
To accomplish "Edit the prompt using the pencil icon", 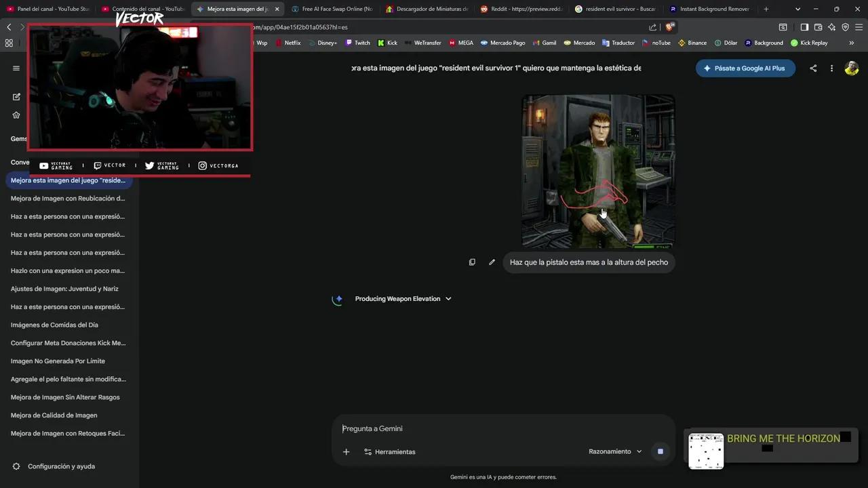I will [x=492, y=262].
